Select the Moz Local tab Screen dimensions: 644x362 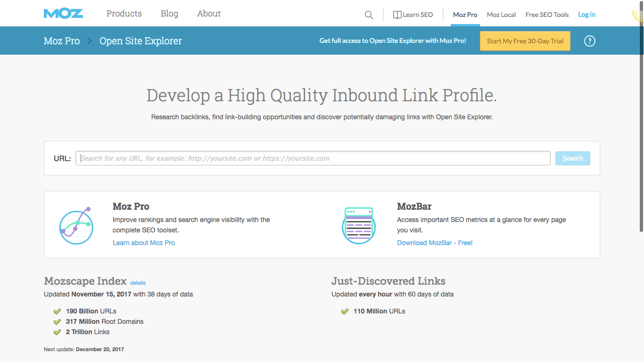[501, 15]
